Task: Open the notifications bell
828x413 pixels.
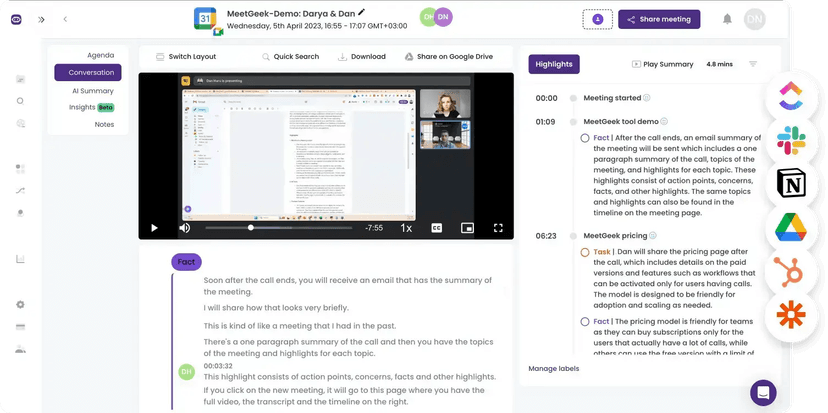Action: pyautogui.click(x=727, y=20)
